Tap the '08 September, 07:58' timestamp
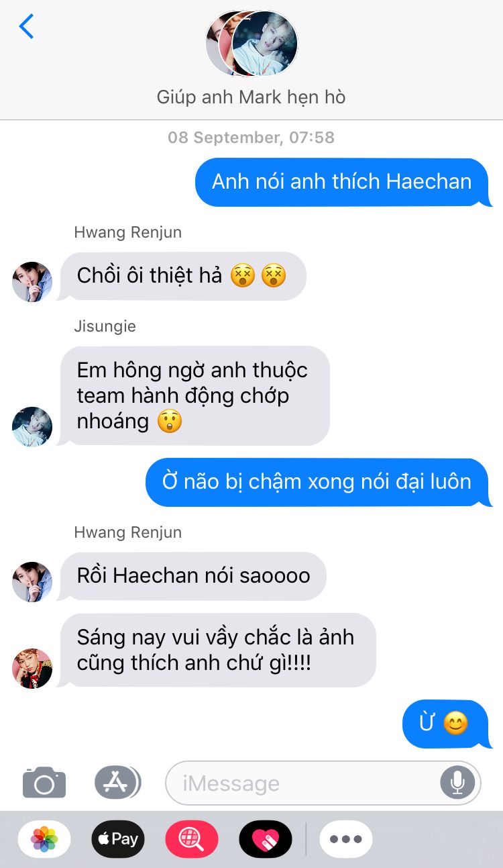Viewport: 503px width, 868px height. point(251,138)
